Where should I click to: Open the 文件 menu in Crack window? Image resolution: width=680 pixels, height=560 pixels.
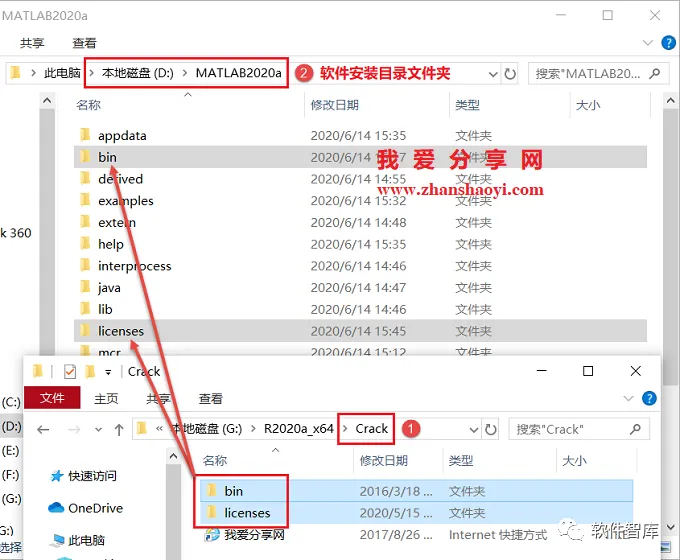coord(52,397)
